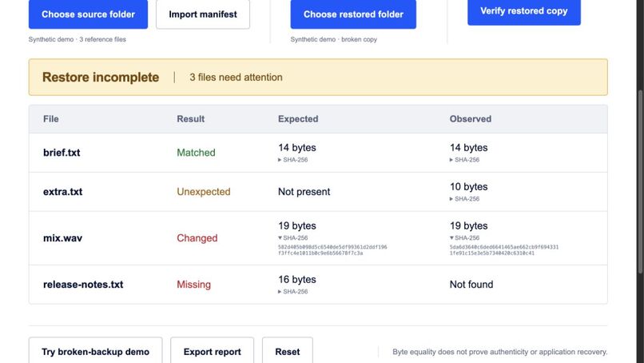Click 'Not present' in extra.txt row
This screenshot has width=644, height=363.
(x=304, y=192)
